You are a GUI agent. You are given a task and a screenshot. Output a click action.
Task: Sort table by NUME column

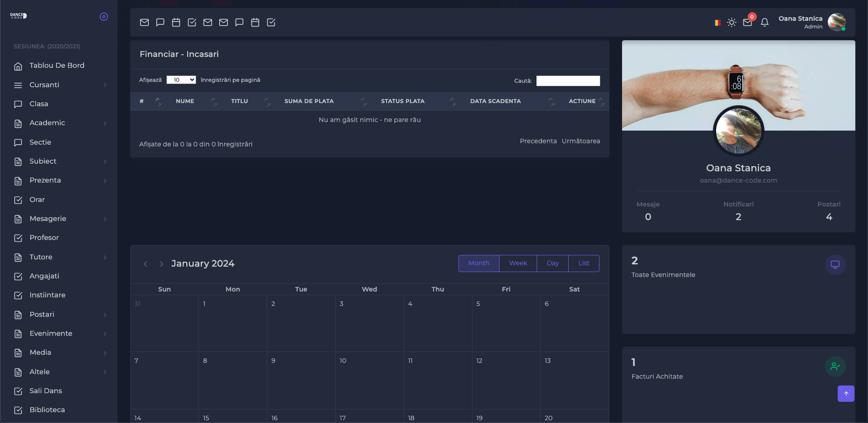[x=194, y=101]
